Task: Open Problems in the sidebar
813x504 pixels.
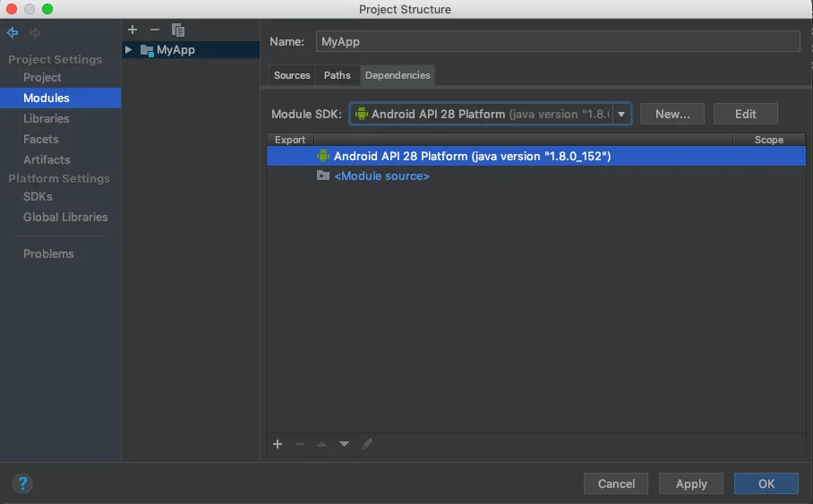Action: pyautogui.click(x=48, y=253)
